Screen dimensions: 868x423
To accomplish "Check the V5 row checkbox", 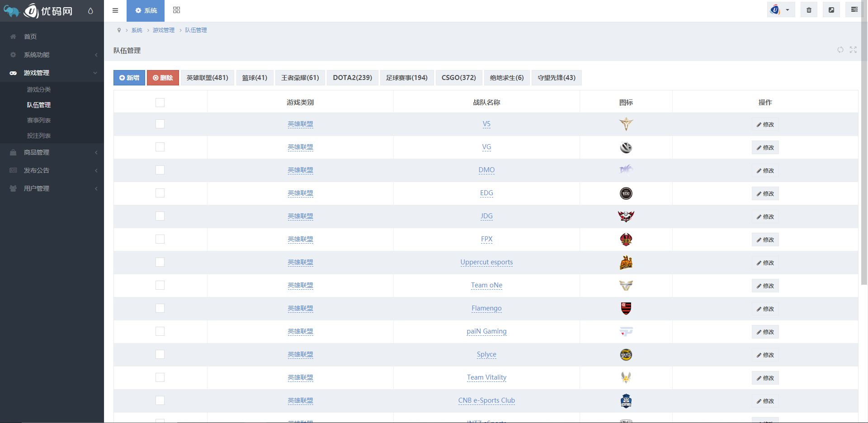I will (160, 124).
